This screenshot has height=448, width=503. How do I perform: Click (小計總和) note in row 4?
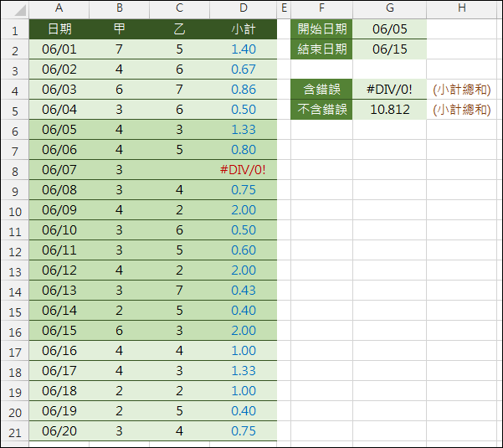[x=462, y=90]
